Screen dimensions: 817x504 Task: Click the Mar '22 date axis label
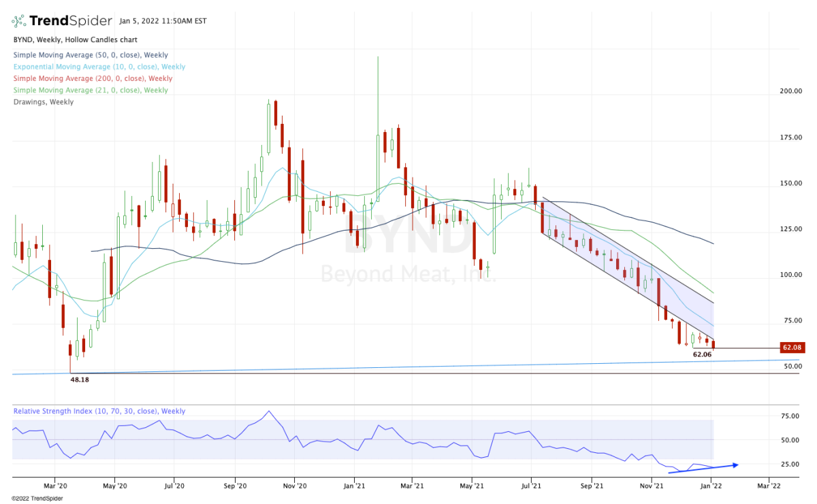[x=769, y=486]
